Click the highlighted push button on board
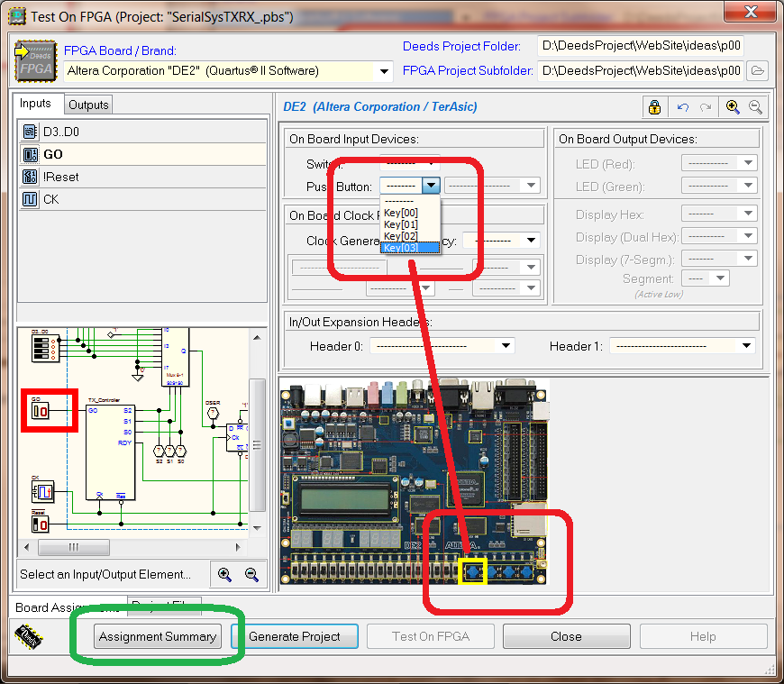The image size is (784, 684). (473, 571)
